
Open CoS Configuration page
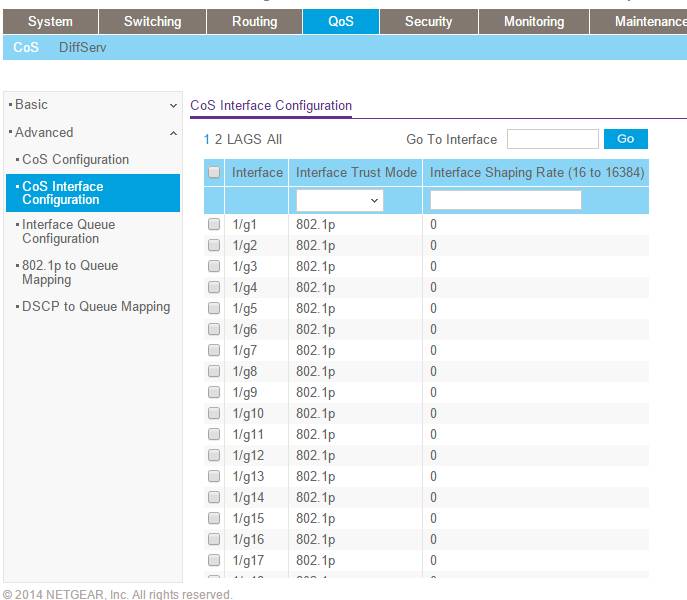[x=75, y=160]
